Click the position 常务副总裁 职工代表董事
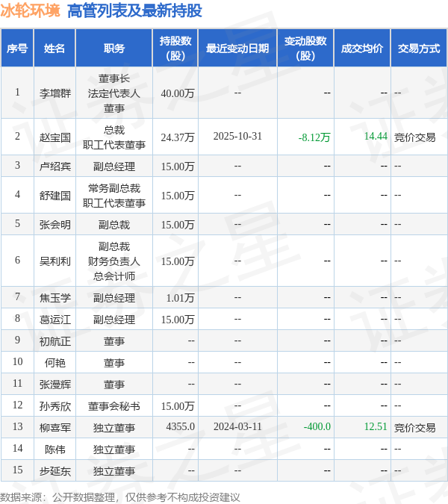This screenshot has width=448, height=504. pos(114,196)
